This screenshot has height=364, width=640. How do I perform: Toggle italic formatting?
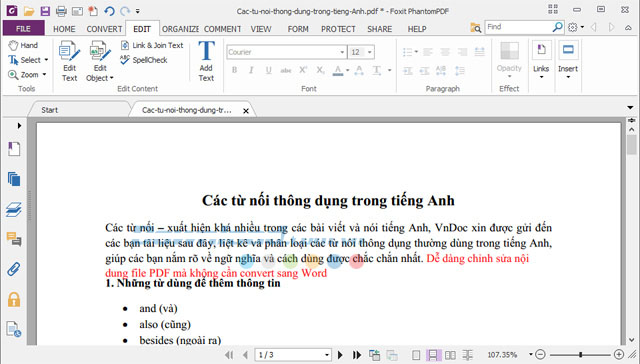[x=251, y=70]
